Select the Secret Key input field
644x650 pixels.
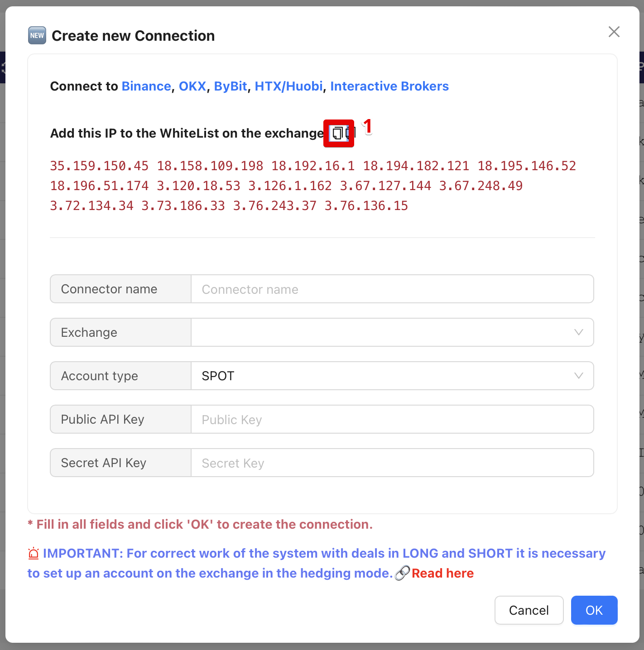click(392, 463)
